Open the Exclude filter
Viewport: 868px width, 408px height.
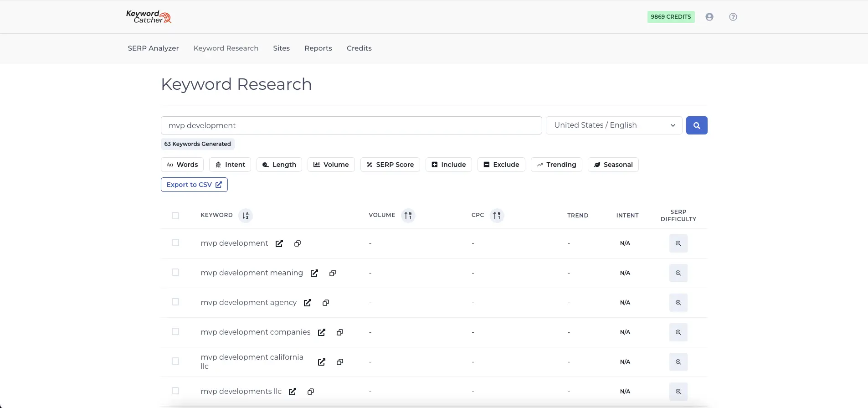(x=501, y=165)
